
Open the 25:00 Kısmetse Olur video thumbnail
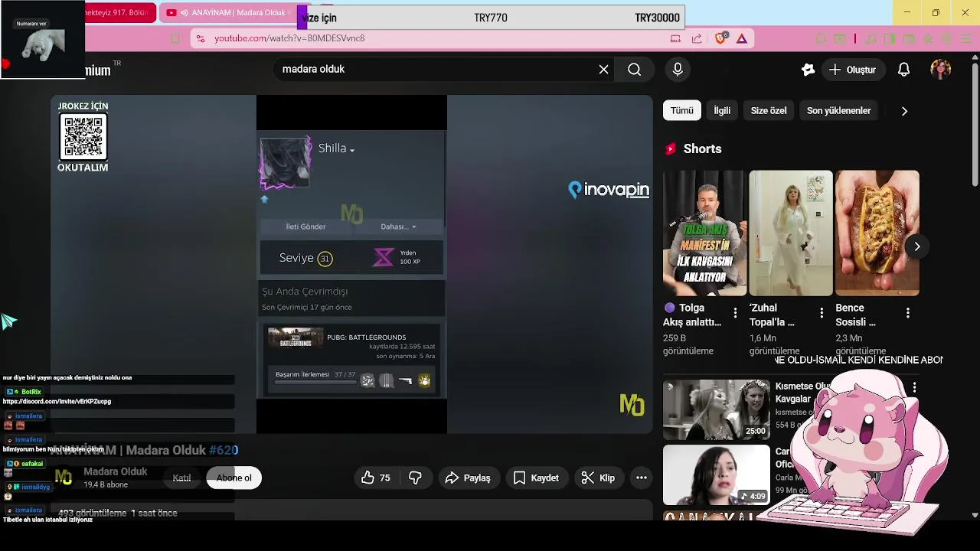[x=716, y=409]
